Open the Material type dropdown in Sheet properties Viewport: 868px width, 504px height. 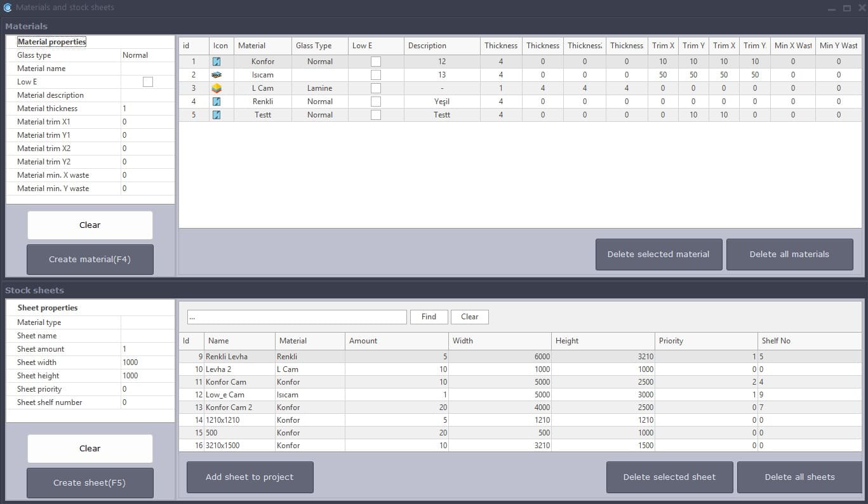(x=147, y=322)
